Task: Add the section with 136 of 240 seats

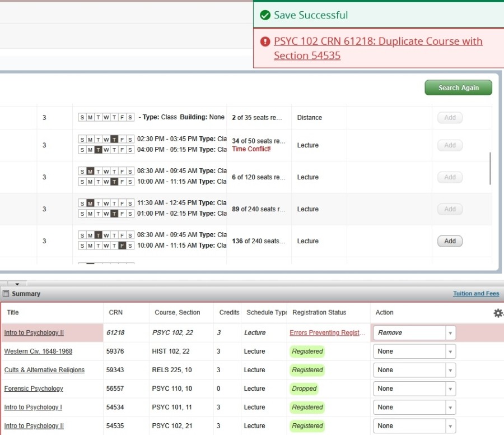Action: tap(450, 241)
